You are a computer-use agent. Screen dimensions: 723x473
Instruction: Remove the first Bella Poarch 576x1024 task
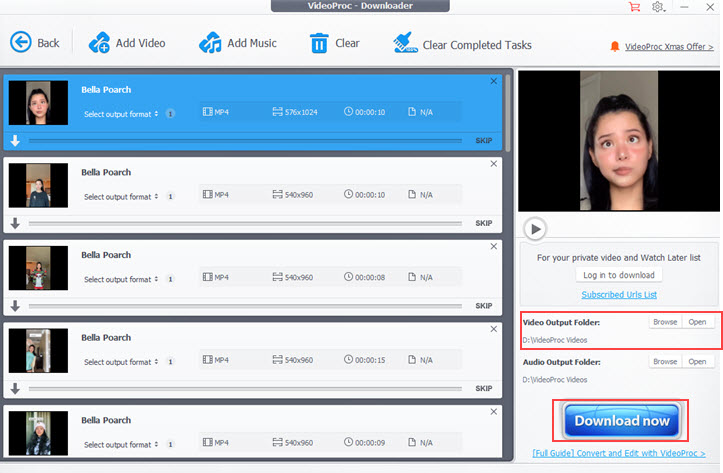(494, 81)
